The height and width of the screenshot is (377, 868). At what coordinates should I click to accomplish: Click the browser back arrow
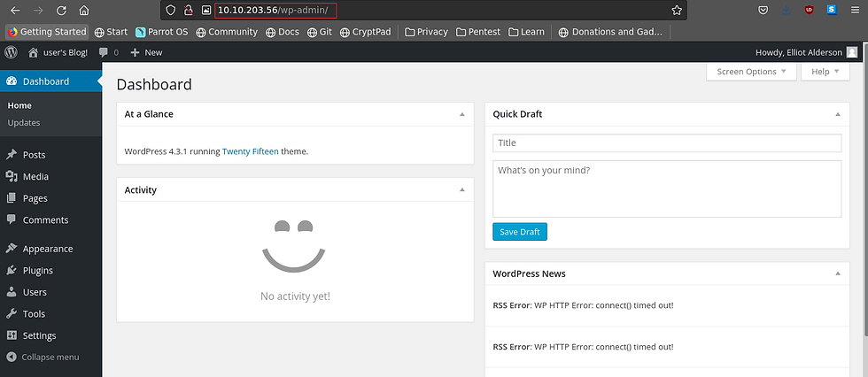(15, 10)
